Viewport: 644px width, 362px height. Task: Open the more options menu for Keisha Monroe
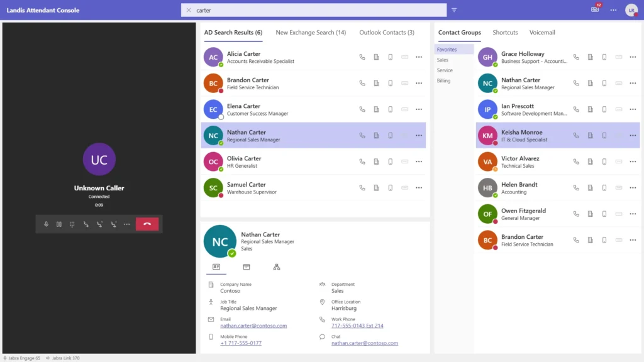(x=633, y=136)
